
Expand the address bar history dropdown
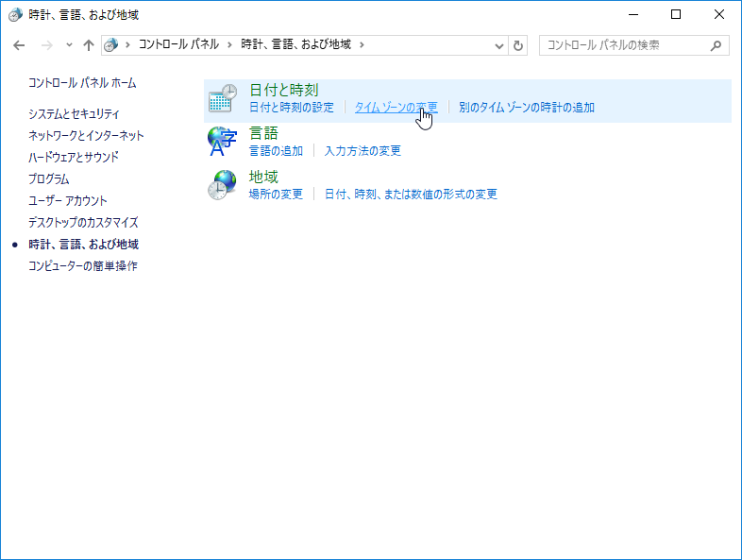pos(499,45)
